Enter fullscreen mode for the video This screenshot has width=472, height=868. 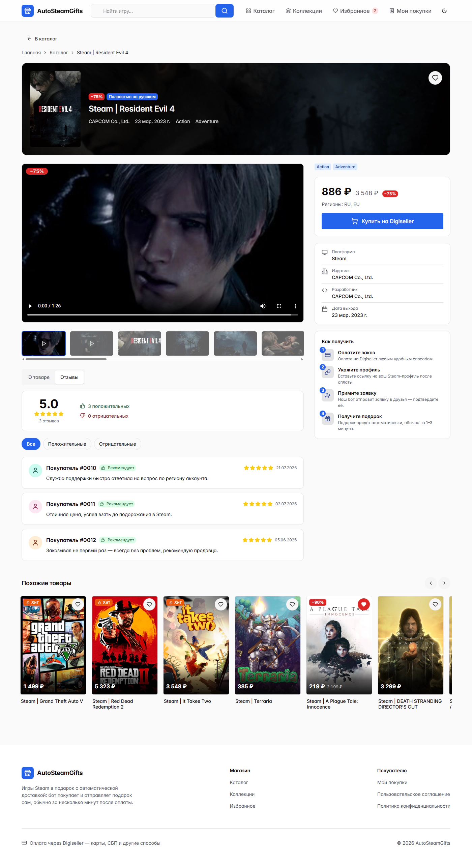coord(279,306)
